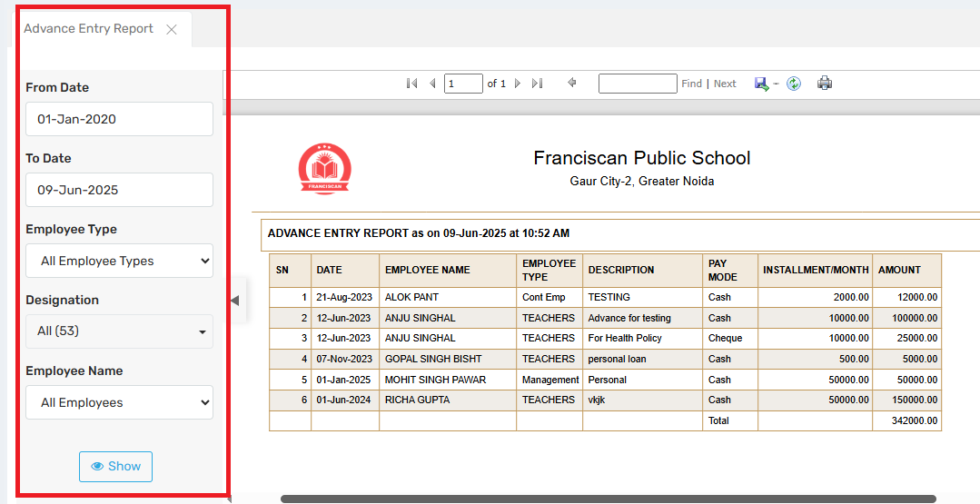Click the horizontal scrollbar of the report
This screenshot has width=980, height=504.
tap(608, 499)
